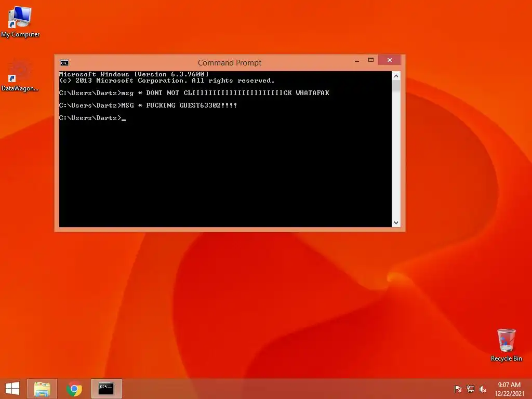Open the My Computer desktop shortcut
Viewport: 532px width, 399px height.
coord(20,21)
